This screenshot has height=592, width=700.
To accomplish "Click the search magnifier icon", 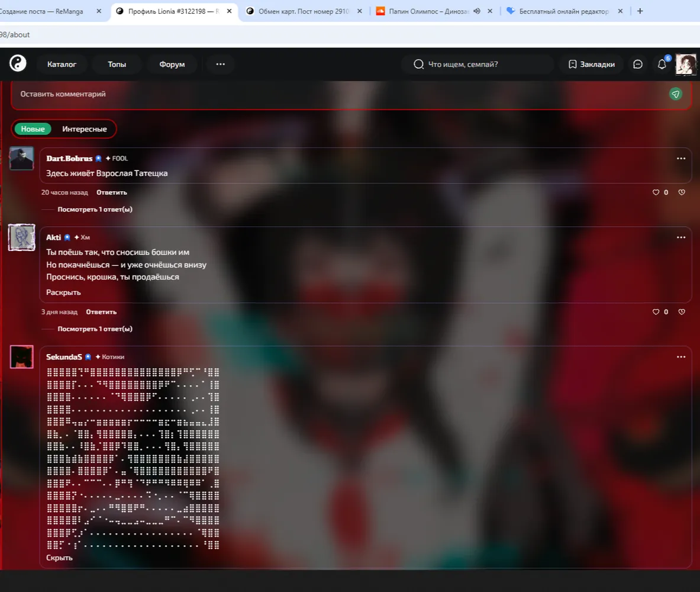I will click(x=418, y=65).
